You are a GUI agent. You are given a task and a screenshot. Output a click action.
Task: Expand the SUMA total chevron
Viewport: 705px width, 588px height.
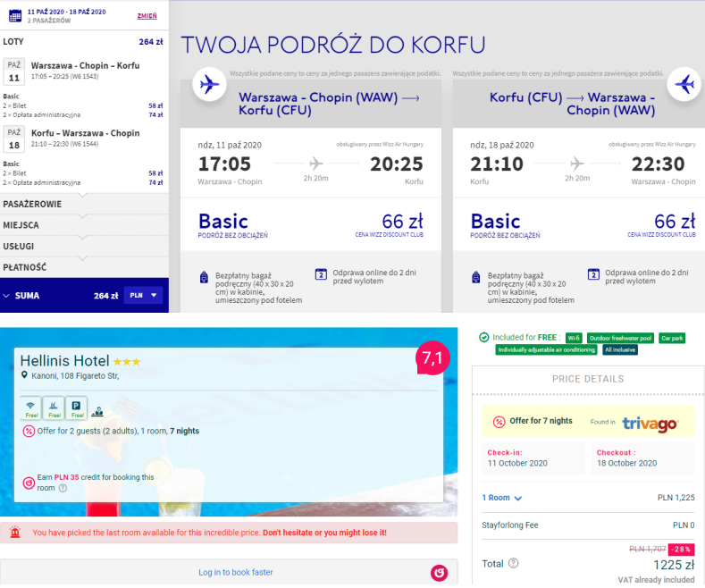[6, 296]
